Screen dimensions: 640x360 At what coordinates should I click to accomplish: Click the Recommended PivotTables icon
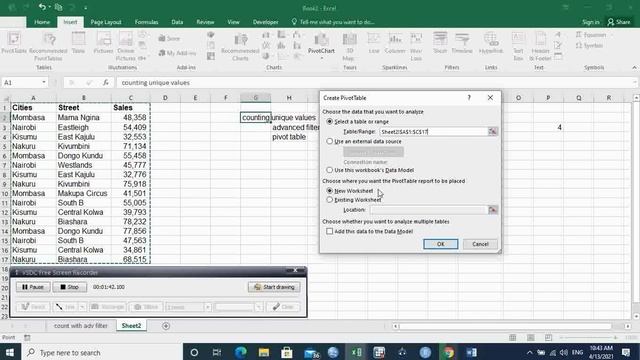tap(48, 46)
